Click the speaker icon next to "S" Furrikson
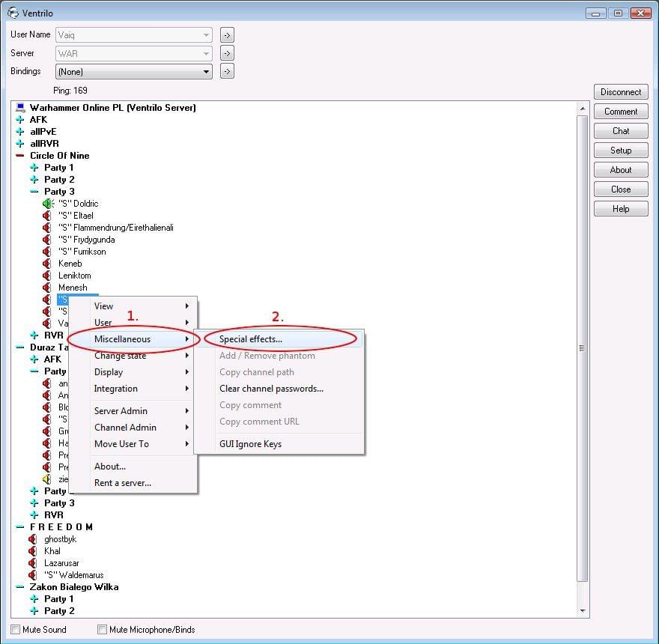This screenshot has width=659, height=644. [x=46, y=252]
